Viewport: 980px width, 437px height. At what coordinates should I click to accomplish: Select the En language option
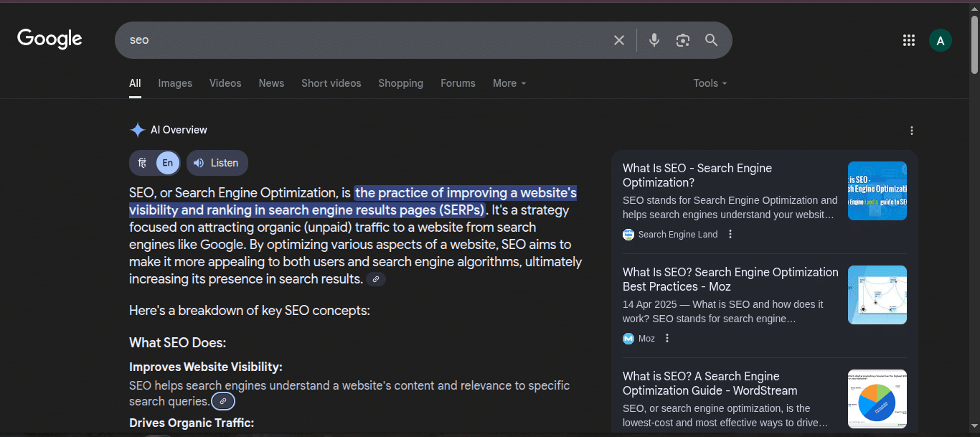[x=167, y=163]
